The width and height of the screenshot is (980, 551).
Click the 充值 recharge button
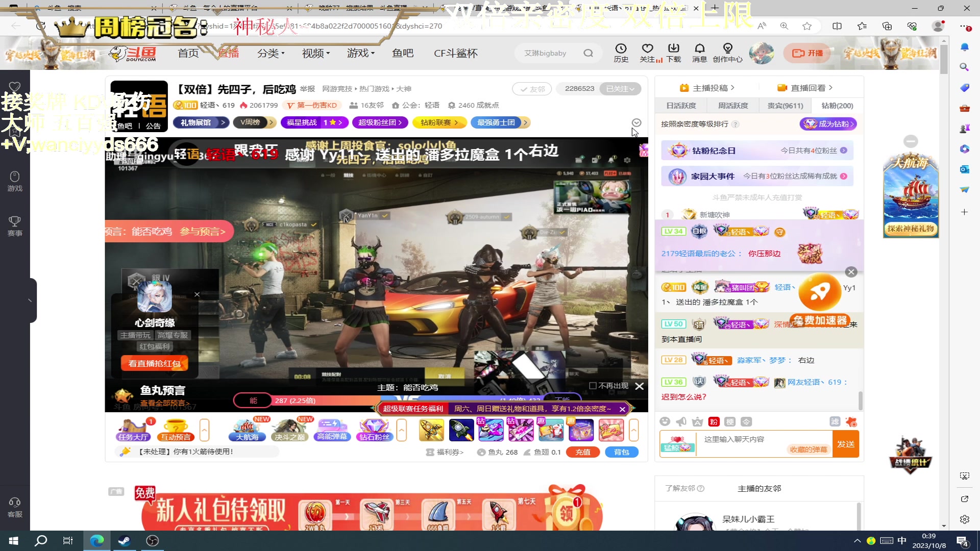pos(583,452)
